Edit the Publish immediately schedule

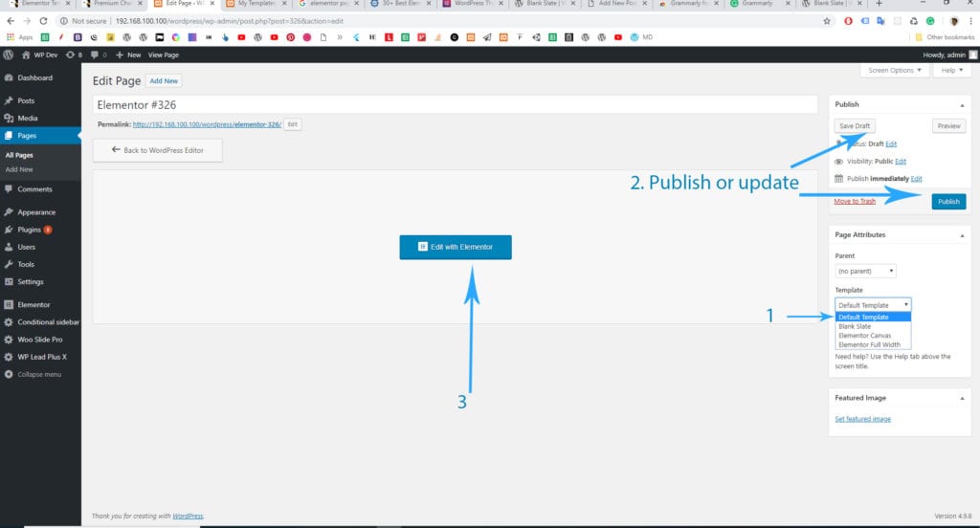click(916, 179)
